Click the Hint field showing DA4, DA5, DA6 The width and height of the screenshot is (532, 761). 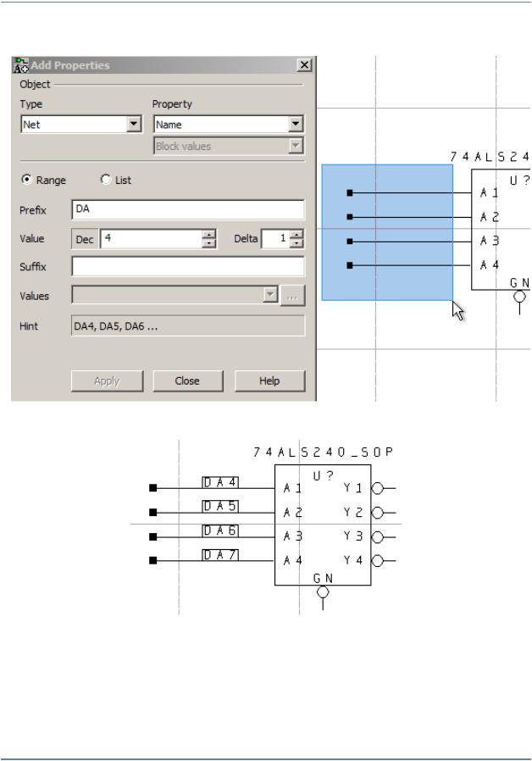click(188, 325)
